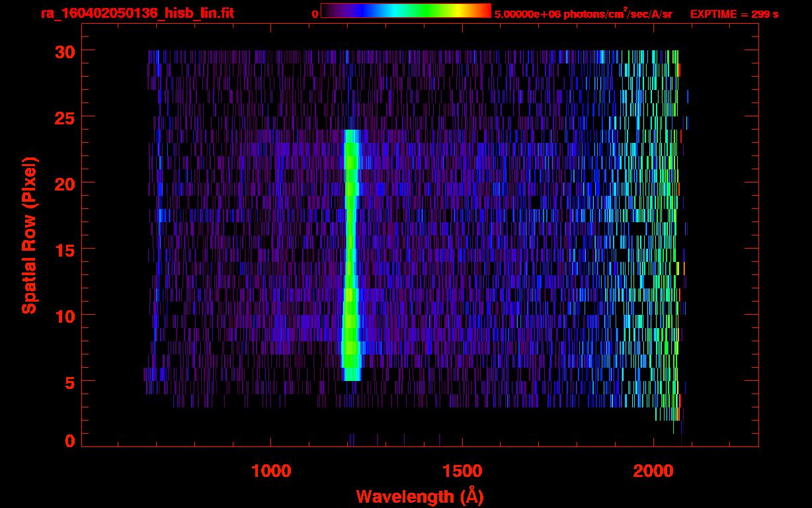Click the Spatial Row (Pixel) axis title
Viewport: 812px width, 508px height.
30,235
